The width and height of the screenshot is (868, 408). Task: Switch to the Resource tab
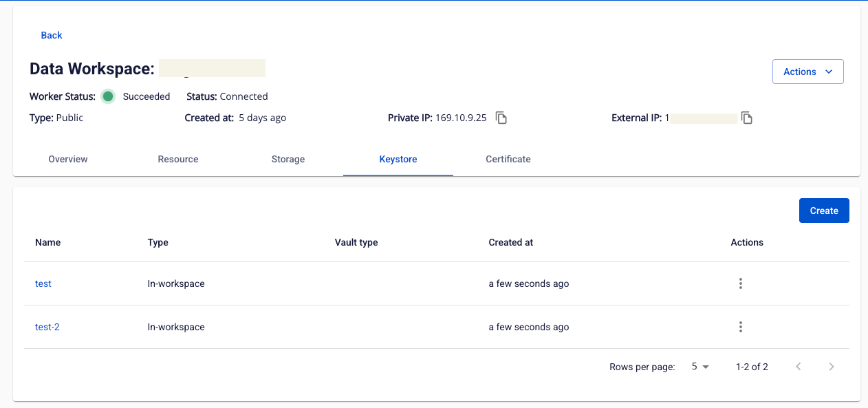click(178, 159)
